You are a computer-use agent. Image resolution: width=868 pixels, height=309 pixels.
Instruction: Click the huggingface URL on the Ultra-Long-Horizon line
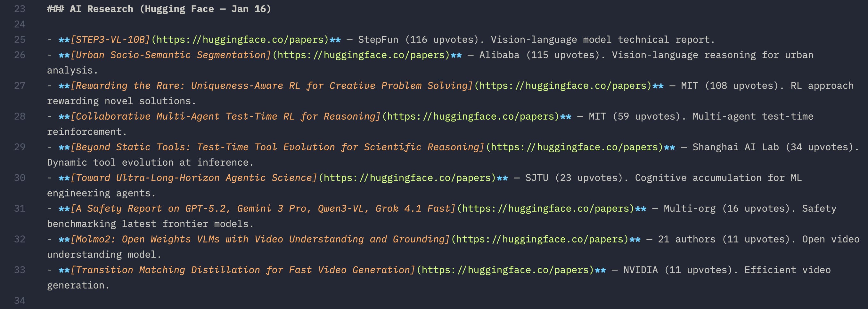[x=407, y=178]
